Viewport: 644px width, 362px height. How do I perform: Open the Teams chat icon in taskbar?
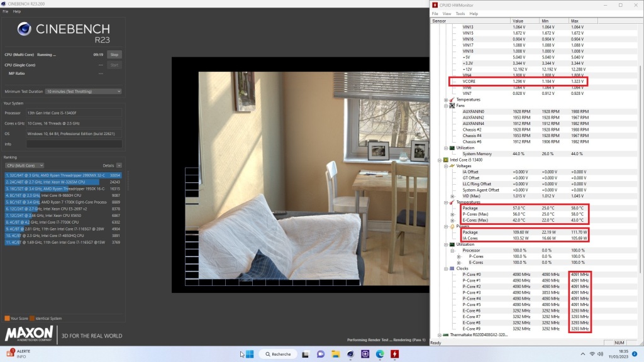(x=321, y=354)
